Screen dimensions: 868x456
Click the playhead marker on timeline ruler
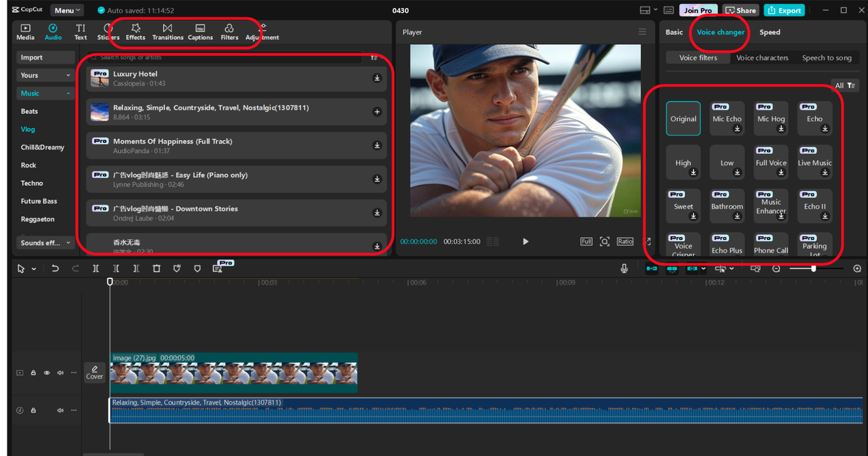[110, 281]
